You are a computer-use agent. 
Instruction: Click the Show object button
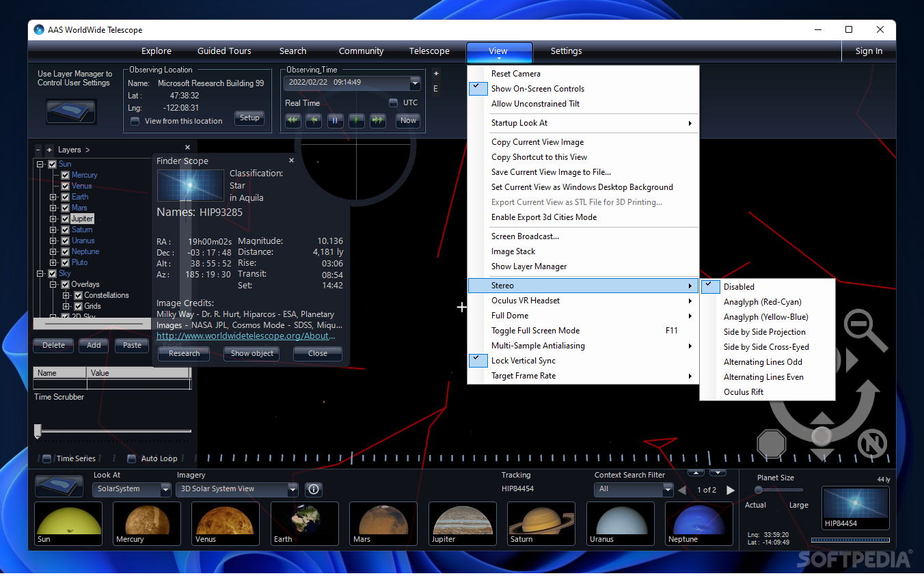pyautogui.click(x=252, y=353)
